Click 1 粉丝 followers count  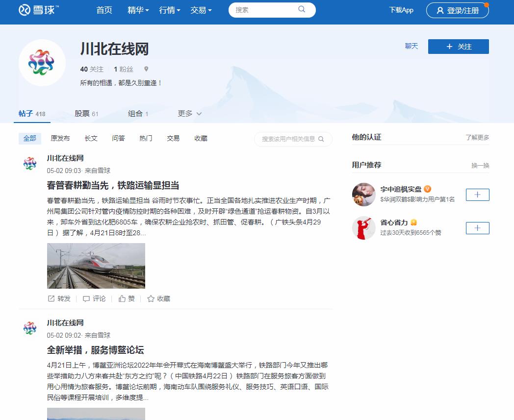[x=124, y=69]
